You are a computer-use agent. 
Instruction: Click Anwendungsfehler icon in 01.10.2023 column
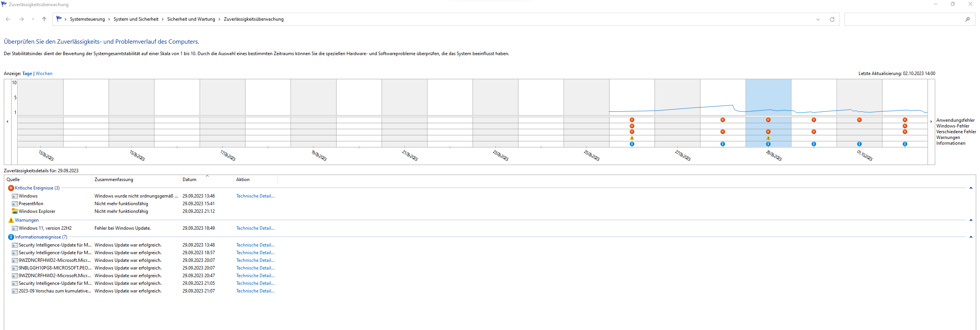pyautogui.click(x=859, y=120)
